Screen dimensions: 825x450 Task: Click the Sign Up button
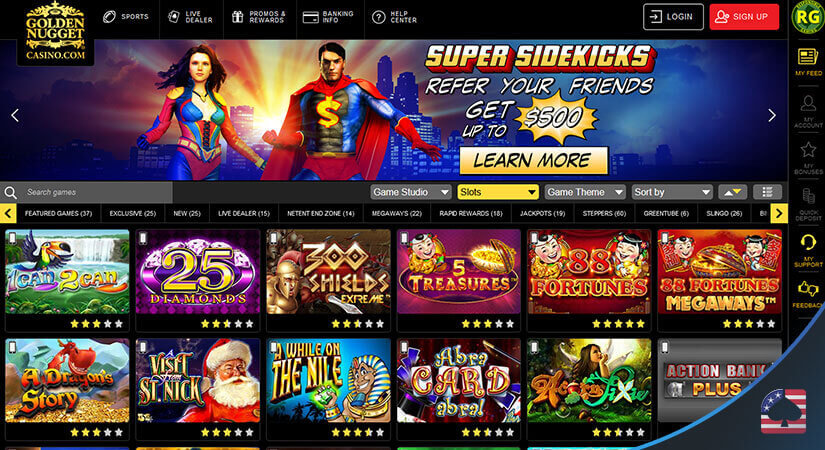[x=744, y=17]
